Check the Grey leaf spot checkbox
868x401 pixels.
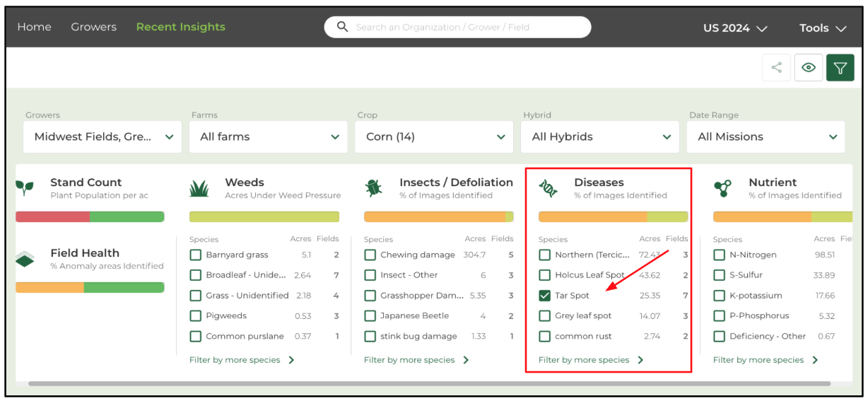544,316
